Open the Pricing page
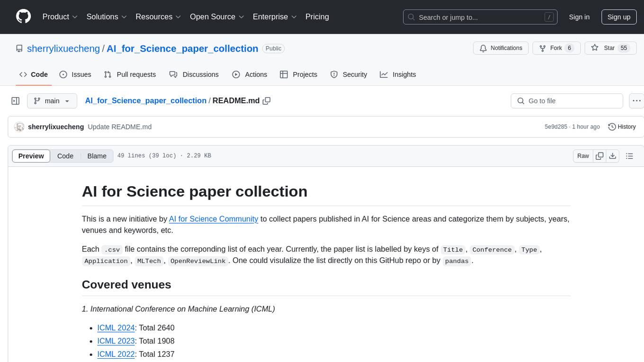644x362 pixels. 317,17
